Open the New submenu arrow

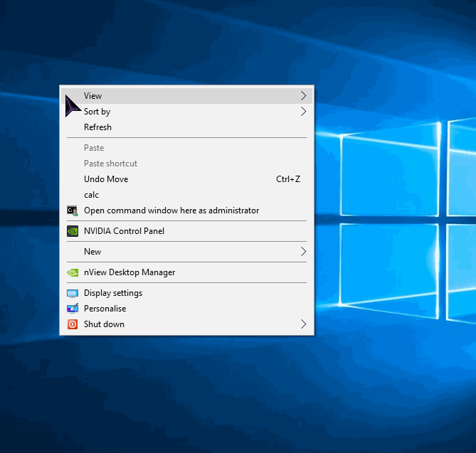pyautogui.click(x=303, y=252)
